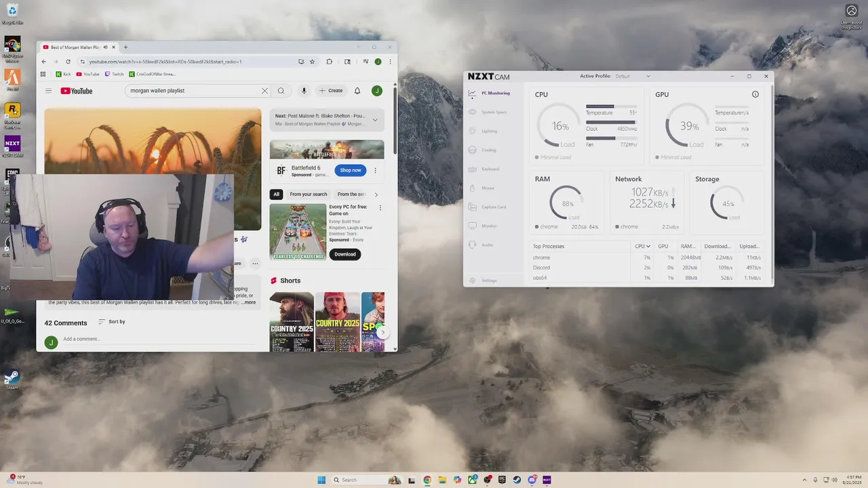This screenshot has height=488, width=868.
Task: Click Shop now on Battlefield 6 ad
Action: point(351,170)
